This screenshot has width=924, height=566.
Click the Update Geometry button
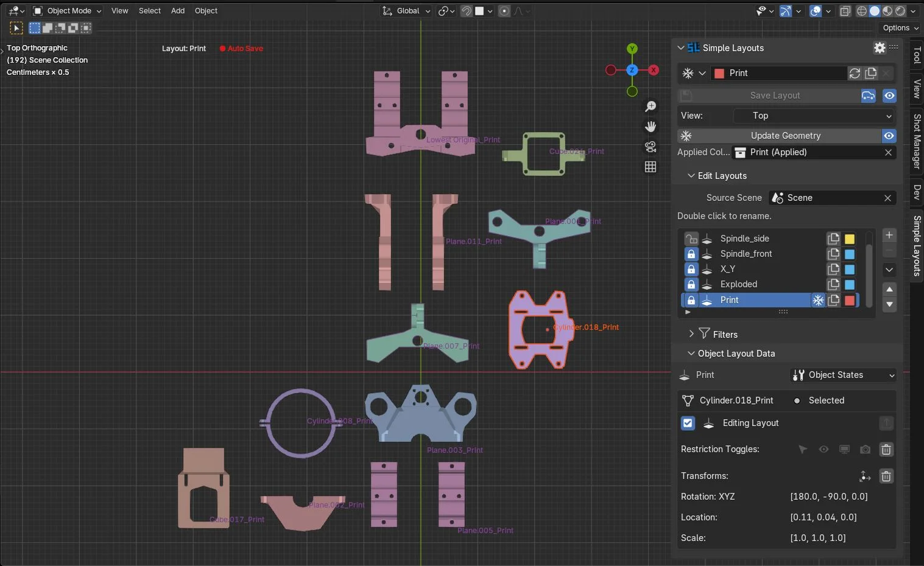tap(786, 135)
